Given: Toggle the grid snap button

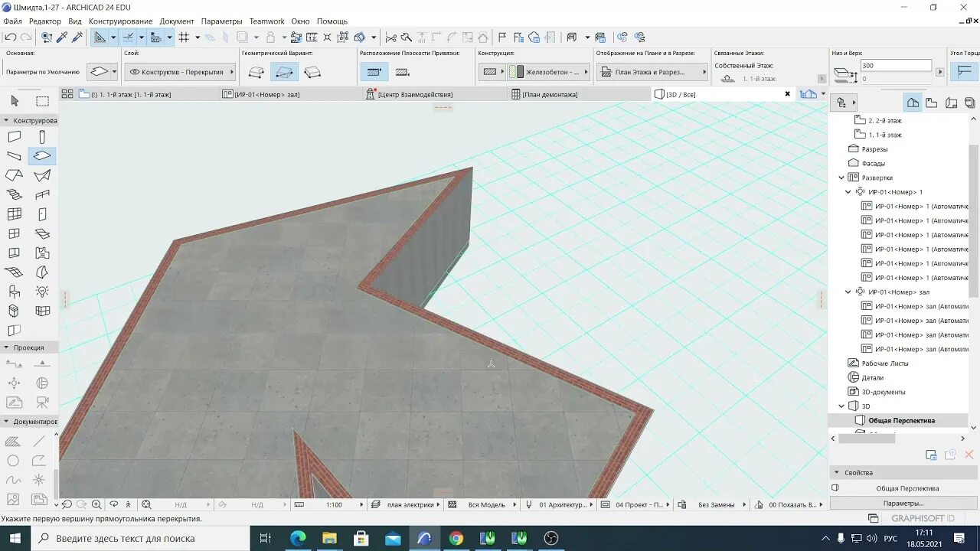Looking at the screenshot, I should coord(184,37).
